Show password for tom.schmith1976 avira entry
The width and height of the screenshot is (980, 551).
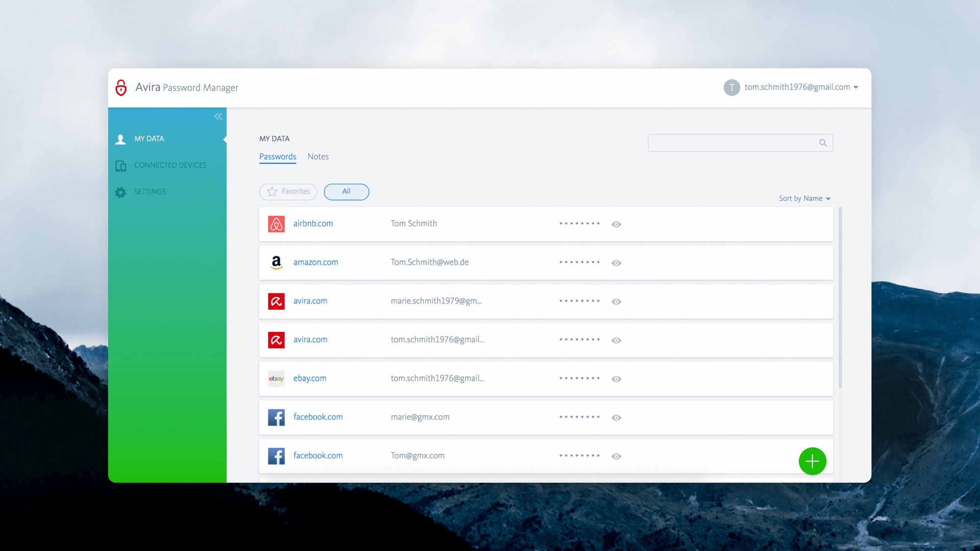[x=616, y=340]
